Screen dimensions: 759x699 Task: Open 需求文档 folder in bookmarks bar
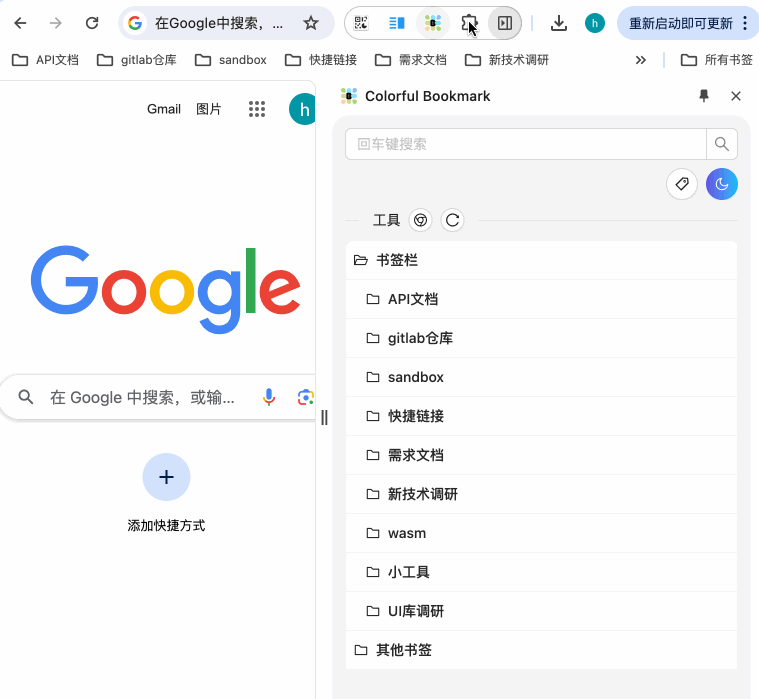411,60
